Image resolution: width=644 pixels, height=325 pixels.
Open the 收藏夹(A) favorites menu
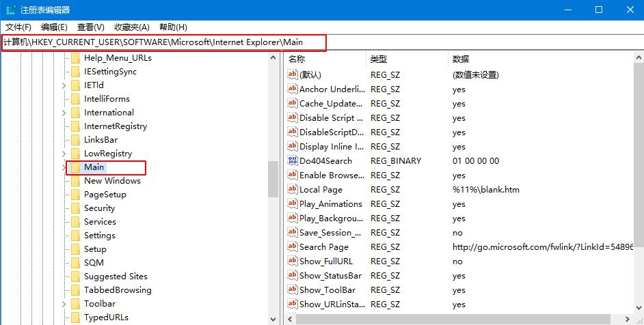(x=131, y=27)
